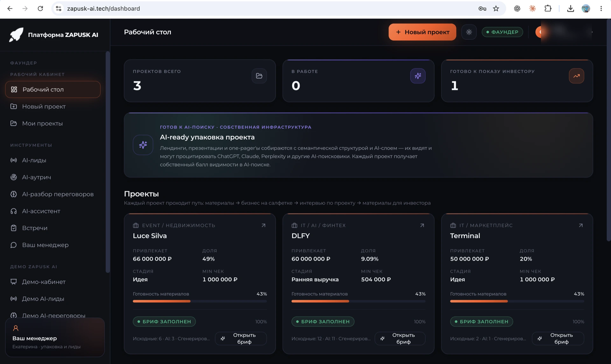
Task: Click Открыть бриф on Terminal card
Action: coord(558,339)
